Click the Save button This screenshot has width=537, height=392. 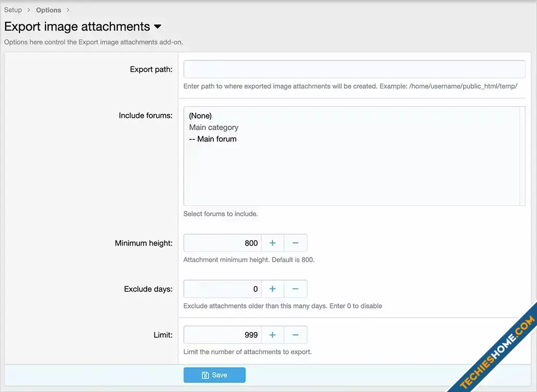(x=214, y=375)
